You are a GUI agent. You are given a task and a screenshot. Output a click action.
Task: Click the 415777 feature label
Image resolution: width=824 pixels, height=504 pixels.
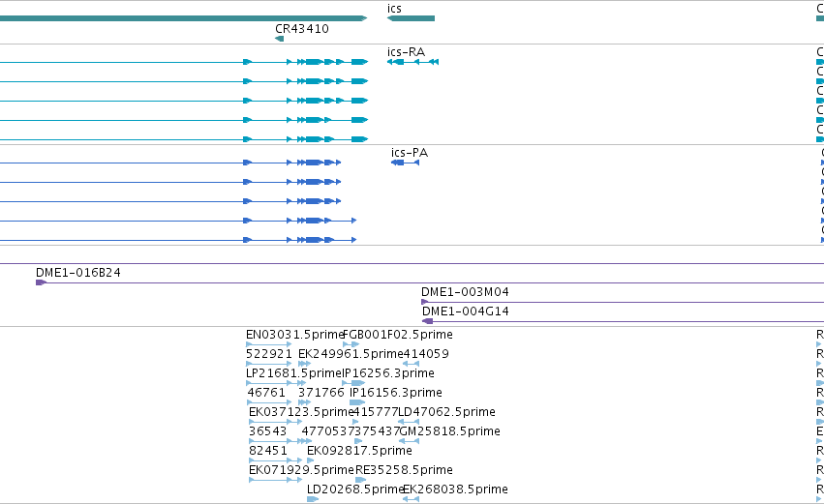click(376, 412)
